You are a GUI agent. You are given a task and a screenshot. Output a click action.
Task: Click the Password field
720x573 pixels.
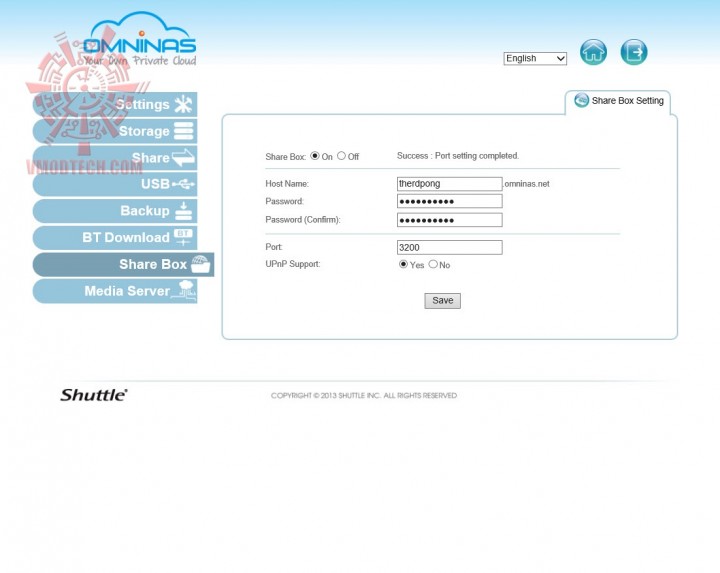pos(450,201)
